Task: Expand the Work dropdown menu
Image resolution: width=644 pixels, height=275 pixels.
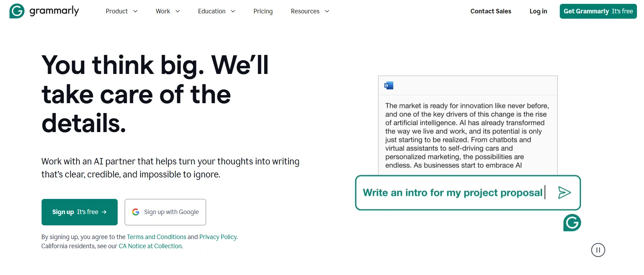Action: coord(168,11)
